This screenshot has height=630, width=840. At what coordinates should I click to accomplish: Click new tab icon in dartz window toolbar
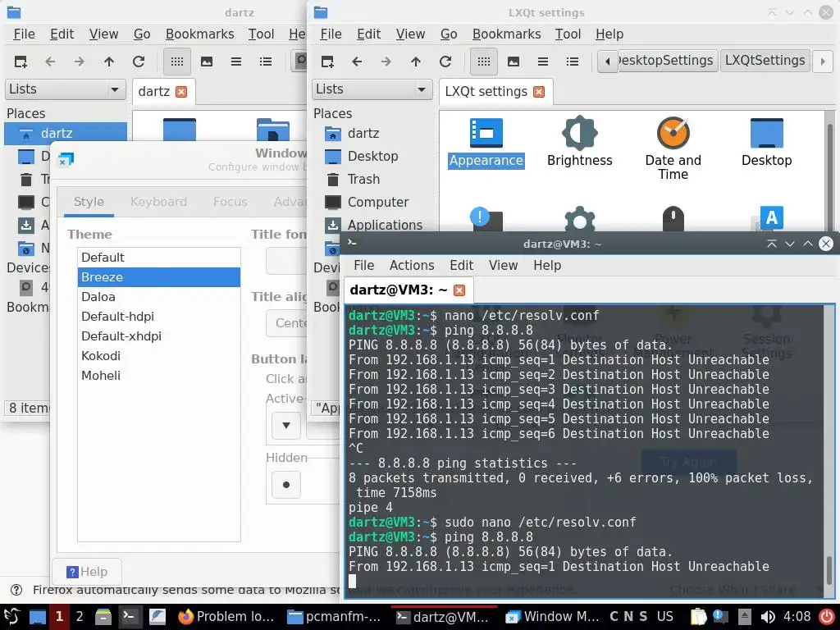point(21,62)
